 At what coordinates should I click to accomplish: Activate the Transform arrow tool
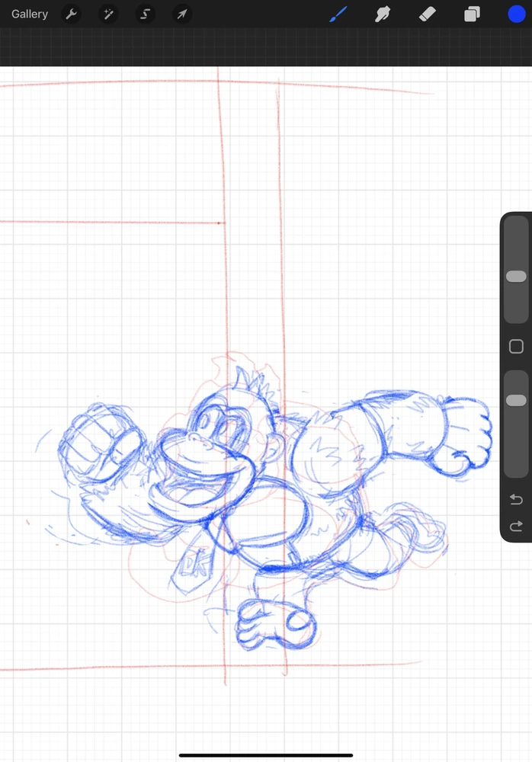pyautogui.click(x=181, y=14)
